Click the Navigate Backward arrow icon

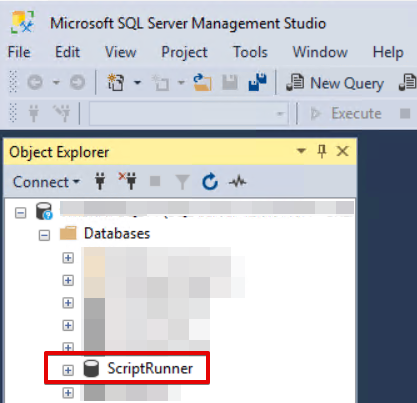tap(35, 82)
